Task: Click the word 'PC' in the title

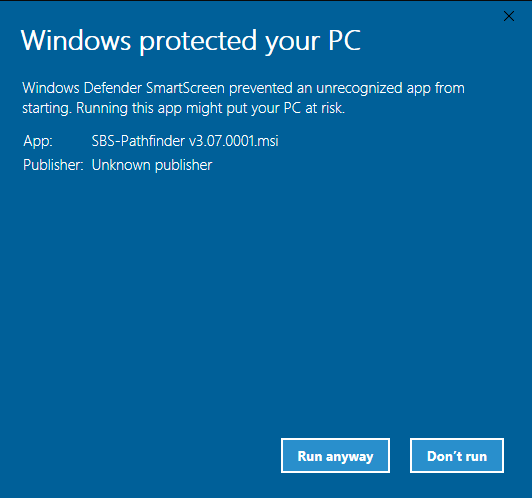Action: point(344,41)
